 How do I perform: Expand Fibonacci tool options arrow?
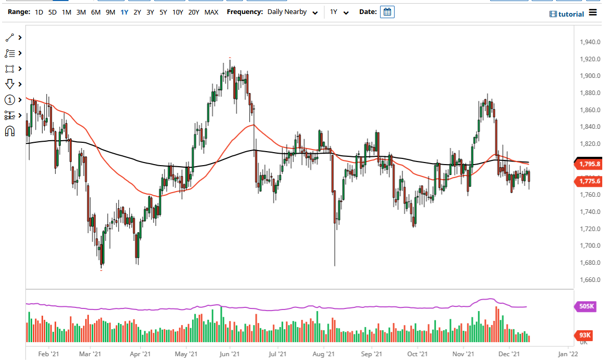click(x=20, y=53)
